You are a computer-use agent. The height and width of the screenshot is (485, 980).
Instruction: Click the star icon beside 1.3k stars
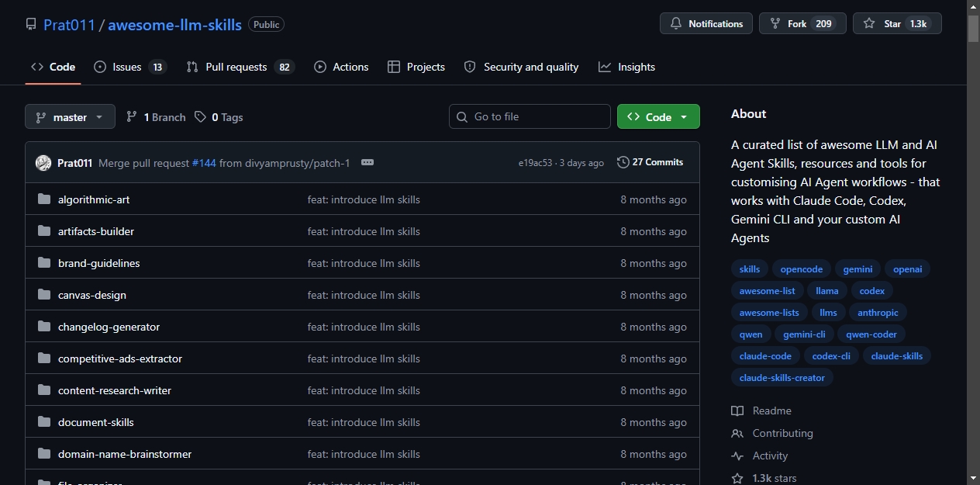(x=737, y=478)
